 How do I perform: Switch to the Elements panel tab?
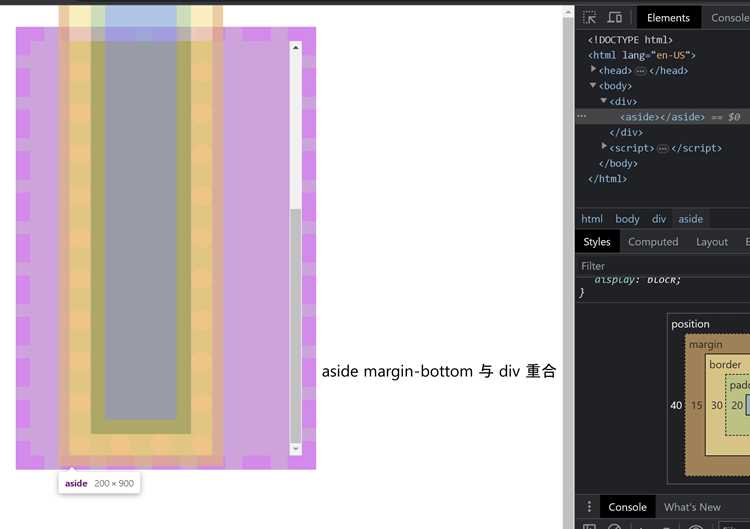pyautogui.click(x=668, y=18)
